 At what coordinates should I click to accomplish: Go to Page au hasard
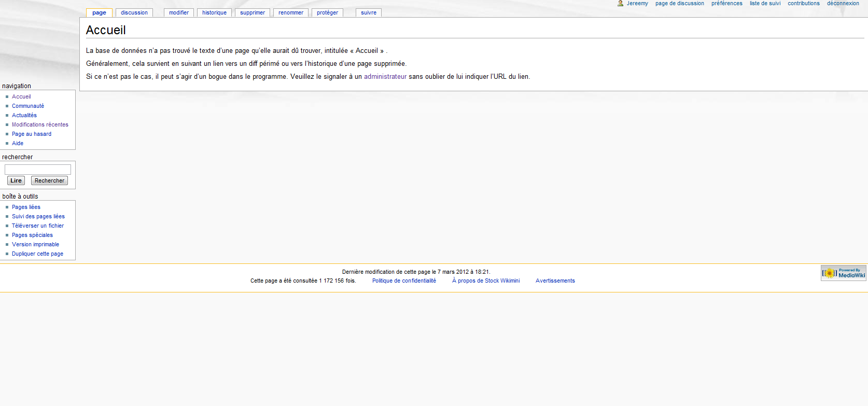32,134
